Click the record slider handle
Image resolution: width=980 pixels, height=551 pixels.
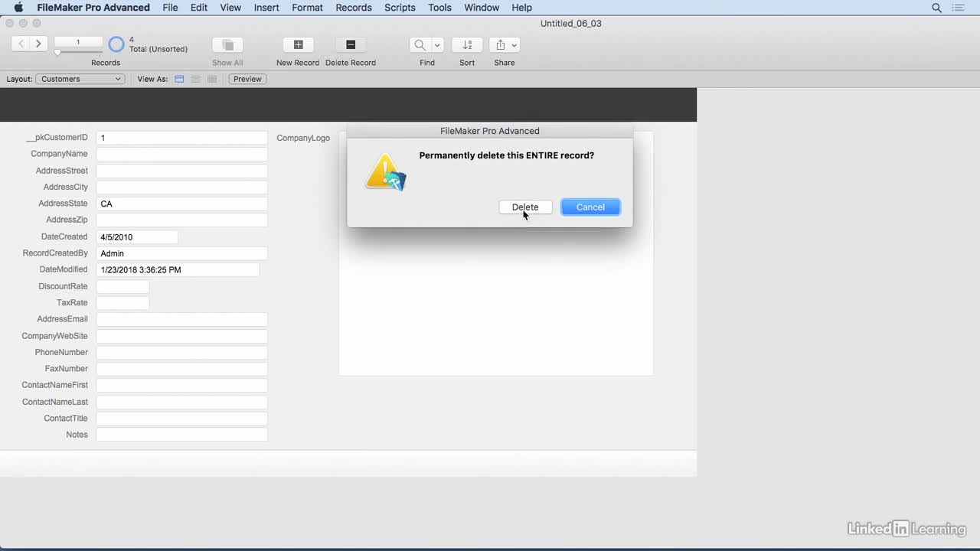click(57, 53)
